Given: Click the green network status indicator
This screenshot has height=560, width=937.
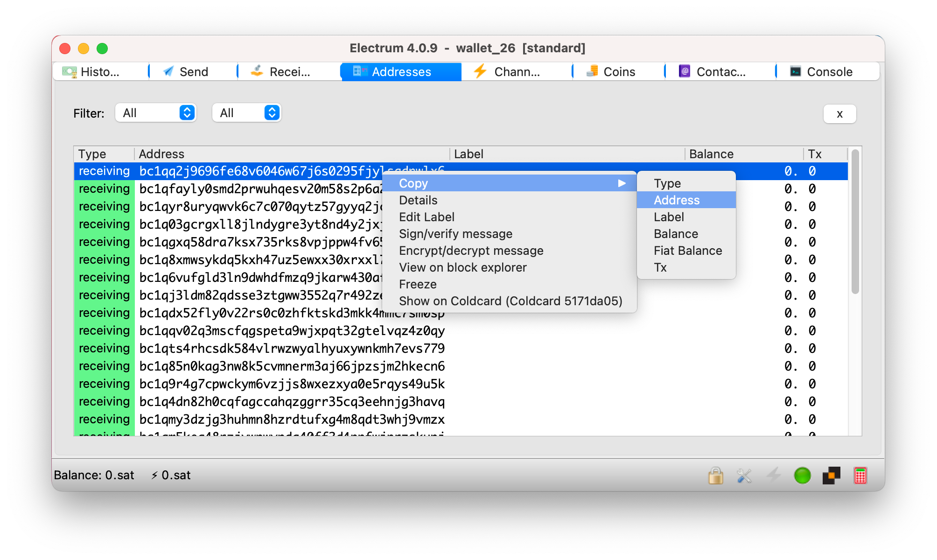Looking at the screenshot, I should tap(803, 476).
